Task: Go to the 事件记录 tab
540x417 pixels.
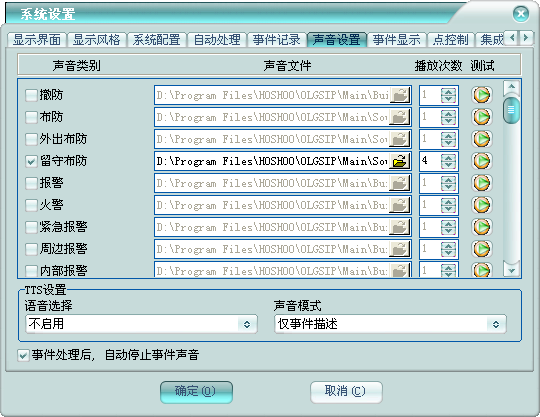Action: tap(277, 40)
